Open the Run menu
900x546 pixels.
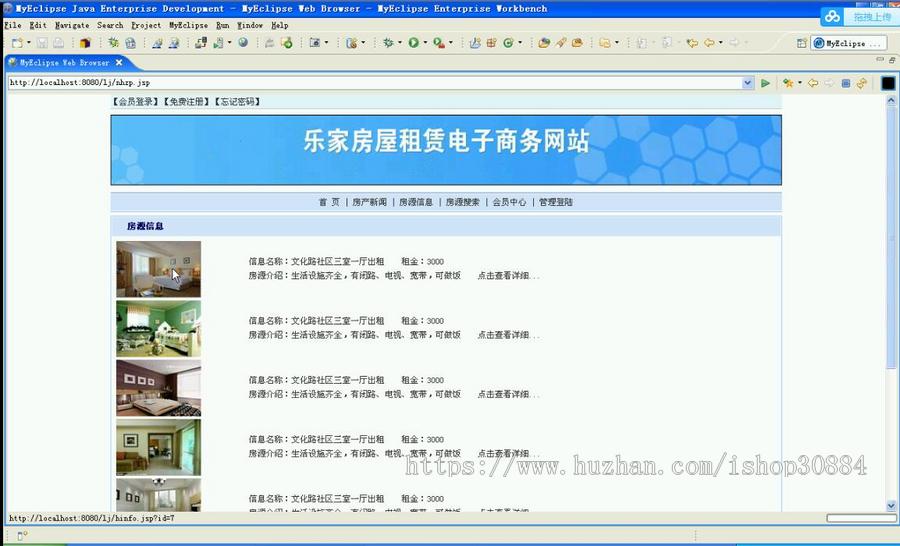223,25
